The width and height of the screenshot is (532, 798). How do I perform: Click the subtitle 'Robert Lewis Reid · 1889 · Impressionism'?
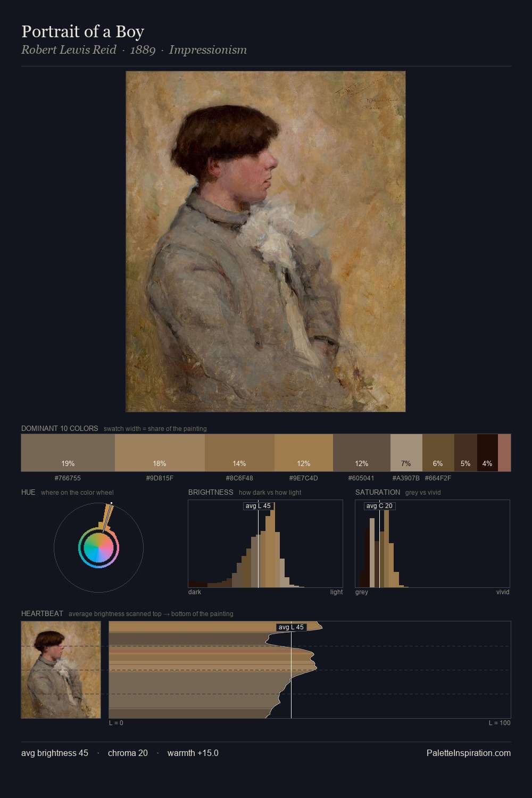pyautogui.click(x=134, y=50)
